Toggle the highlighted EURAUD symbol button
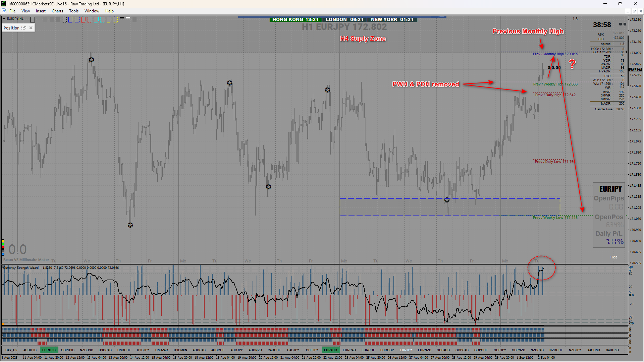 (x=330, y=350)
